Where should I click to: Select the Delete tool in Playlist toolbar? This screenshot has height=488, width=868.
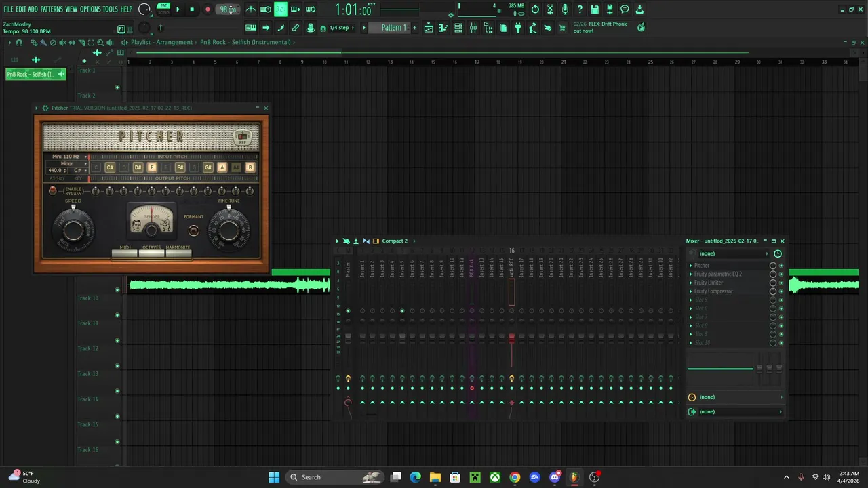(x=53, y=42)
